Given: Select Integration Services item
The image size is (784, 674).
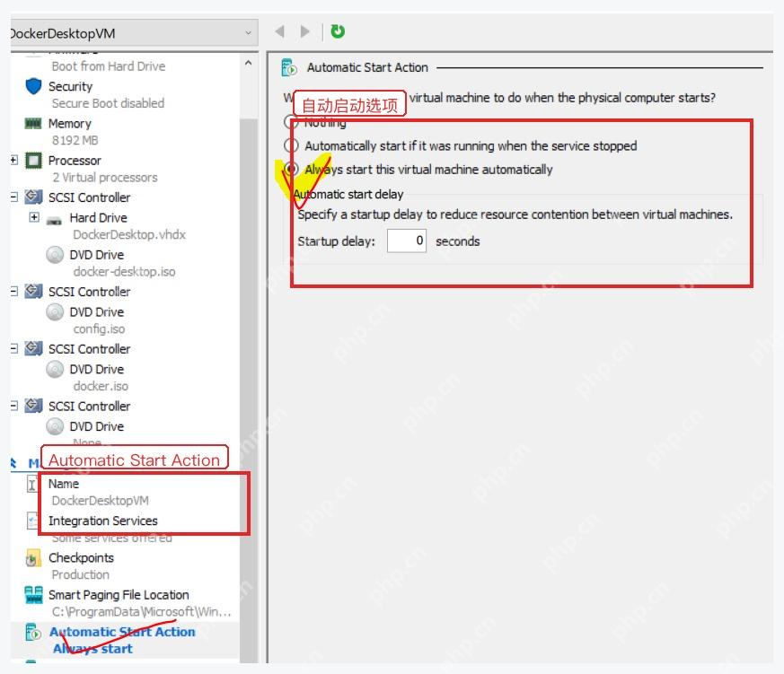Looking at the screenshot, I should pyautogui.click(x=100, y=529).
